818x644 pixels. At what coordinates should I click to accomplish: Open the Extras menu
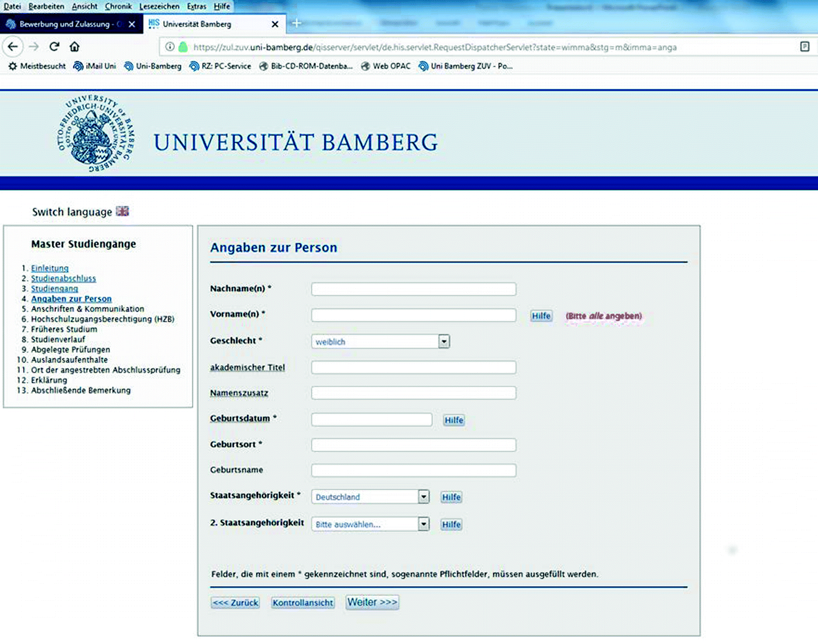(x=196, y=6)
